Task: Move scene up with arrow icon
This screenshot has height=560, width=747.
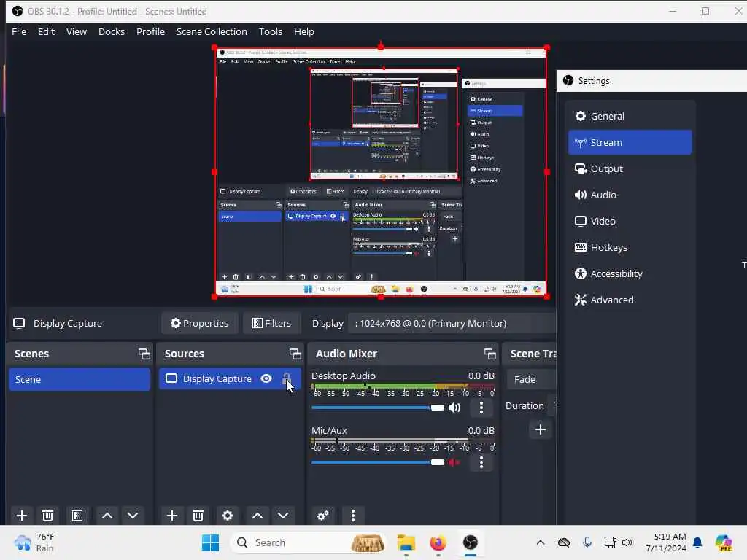Action: pos(107,516)
